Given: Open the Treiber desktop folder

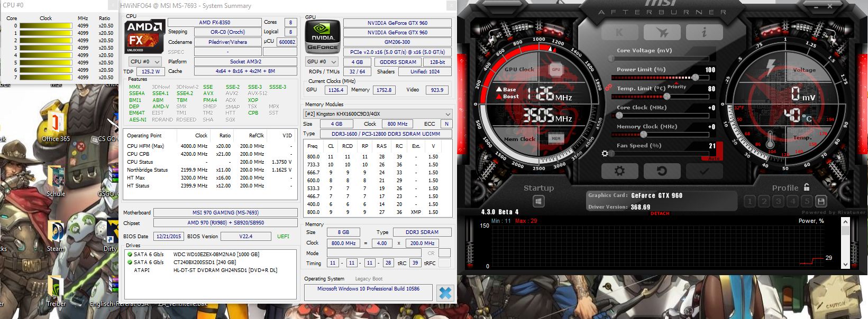Looking at the screenshot, I should 56,291.
